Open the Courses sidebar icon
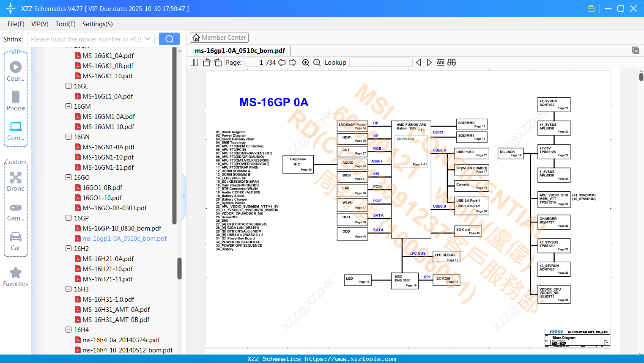This screenshot has width=644, height=363. [16, 71]
